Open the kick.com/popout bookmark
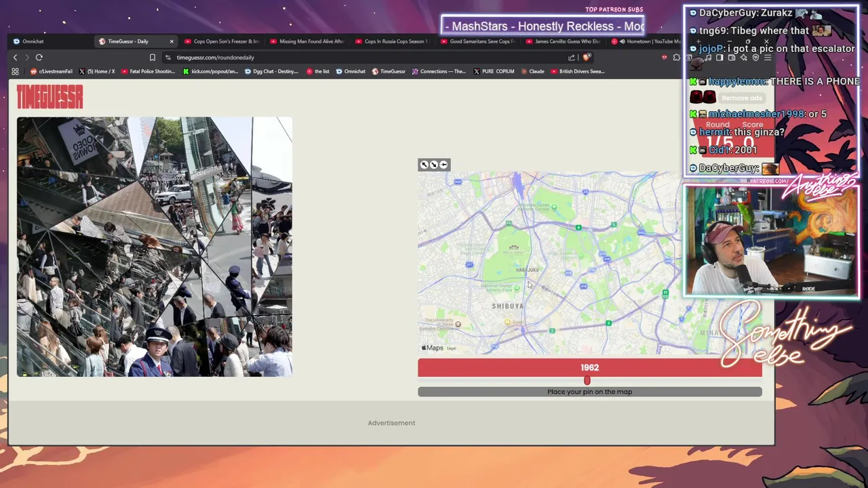Viewport: 868px width, 488px height. point(210,71)
